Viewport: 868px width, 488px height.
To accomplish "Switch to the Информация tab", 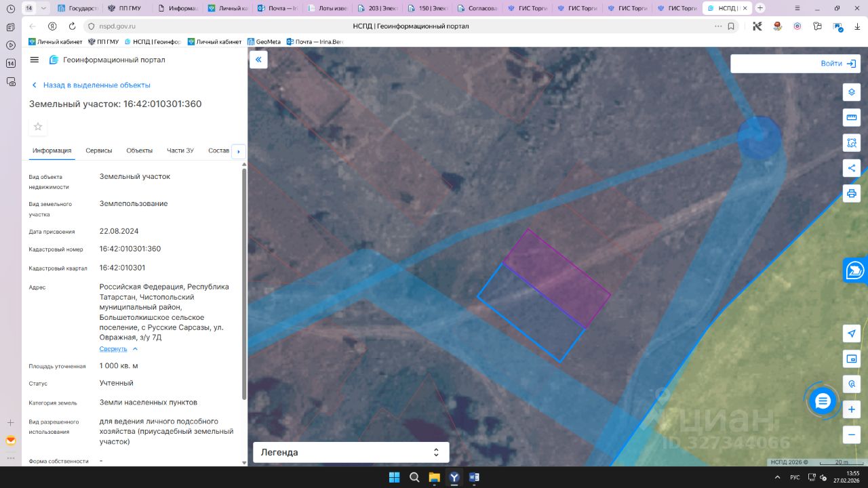I will click(x=52, y=150).
